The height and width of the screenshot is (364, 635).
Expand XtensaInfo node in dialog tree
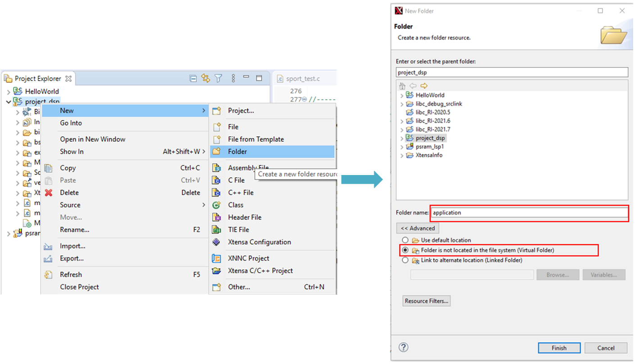[x=402, y=155]
